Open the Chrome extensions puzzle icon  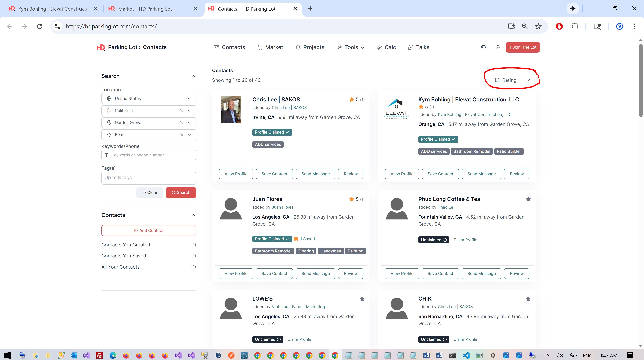pyautogui.click(x=575, y=26)
